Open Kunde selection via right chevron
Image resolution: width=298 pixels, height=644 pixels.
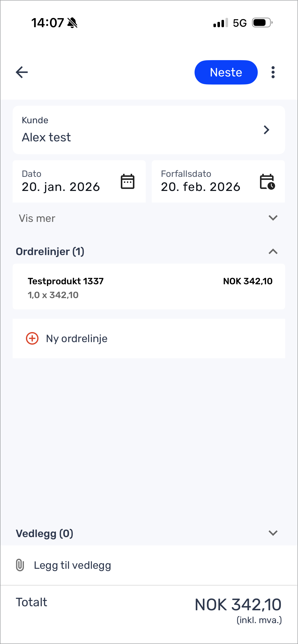266,130
